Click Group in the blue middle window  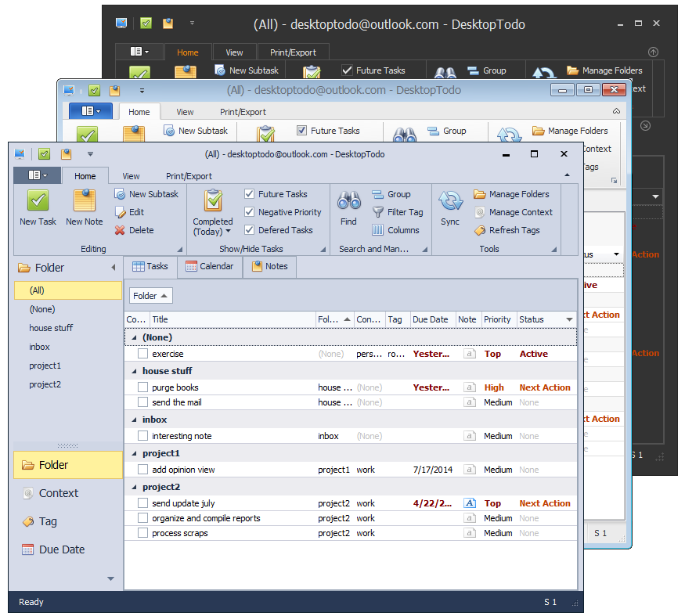[447, 131]
